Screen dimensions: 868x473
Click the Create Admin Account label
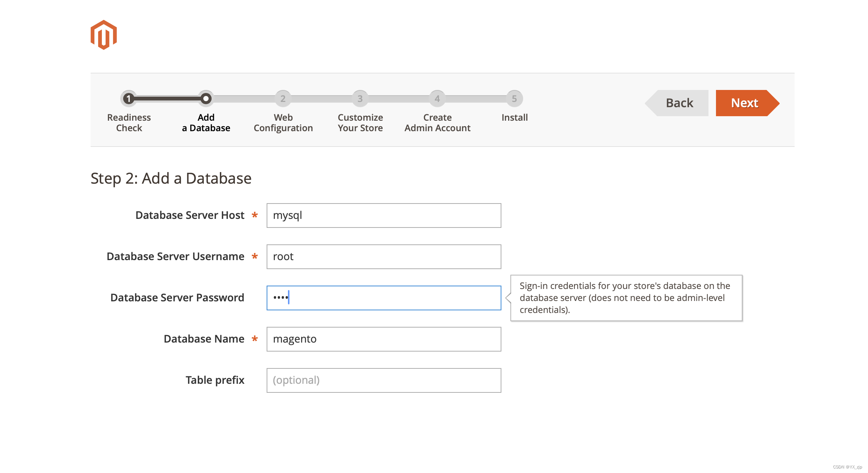coord(437,123)
